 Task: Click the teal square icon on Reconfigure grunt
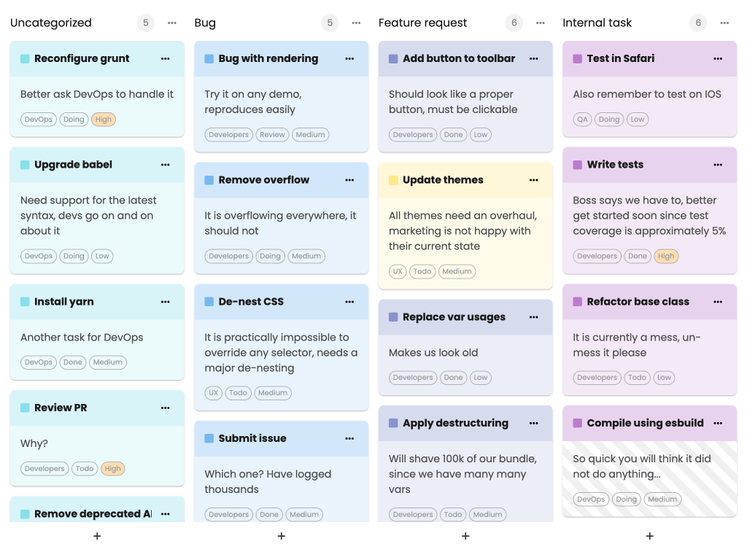pos(23,58)
